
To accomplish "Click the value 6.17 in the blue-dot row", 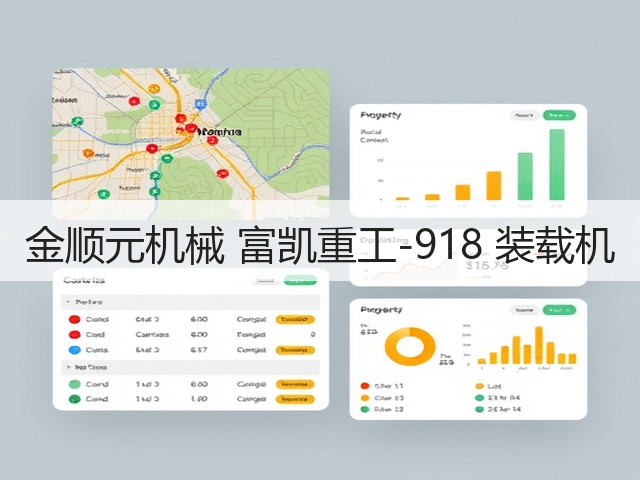I will 199,350.
